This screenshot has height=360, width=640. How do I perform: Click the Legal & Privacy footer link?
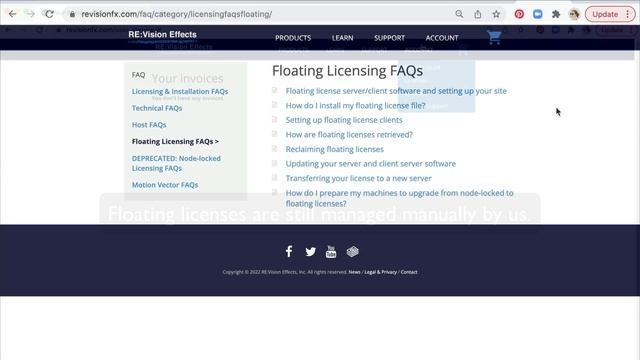[380, 272]
